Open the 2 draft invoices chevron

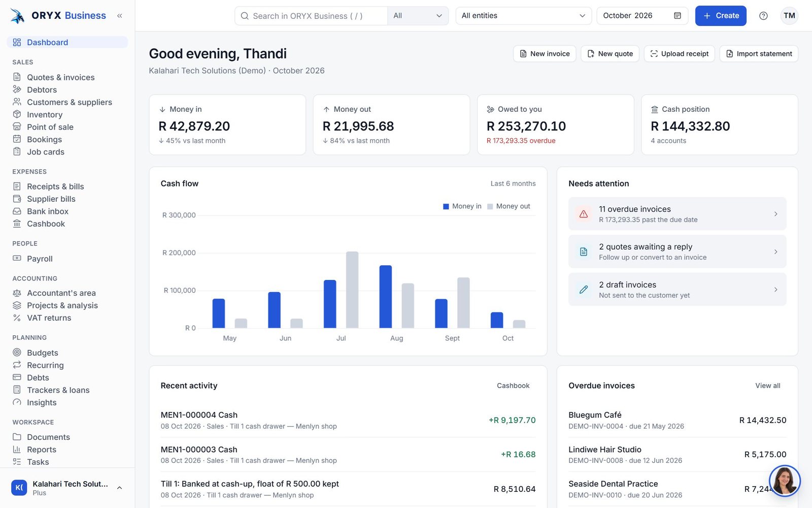tap(775, 290)
